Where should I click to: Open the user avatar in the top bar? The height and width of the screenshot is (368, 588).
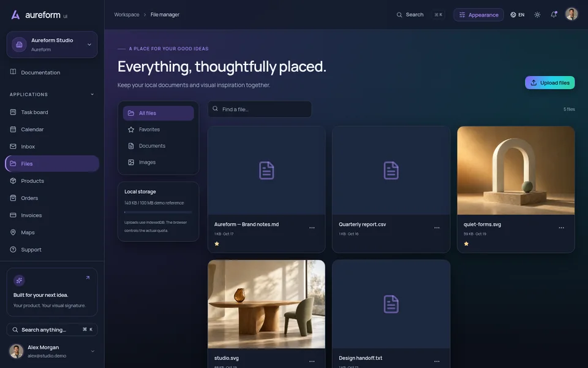tap(571, 14)
